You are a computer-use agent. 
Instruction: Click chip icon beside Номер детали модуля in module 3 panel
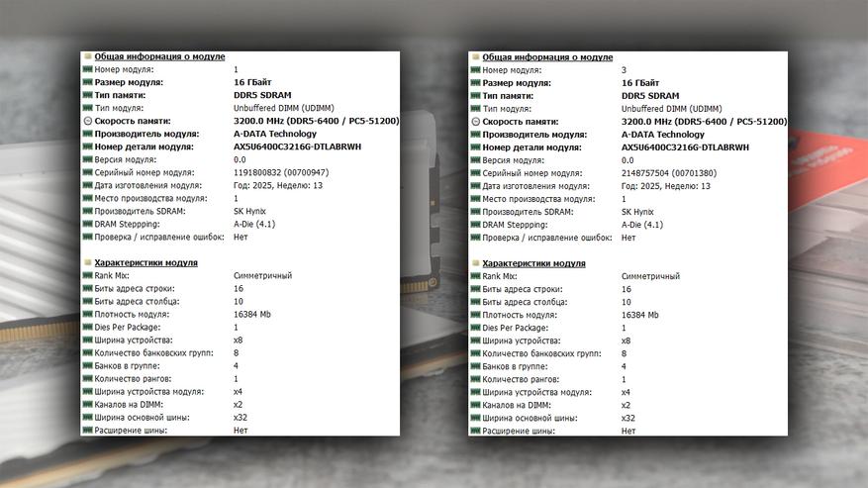point(475,146)
